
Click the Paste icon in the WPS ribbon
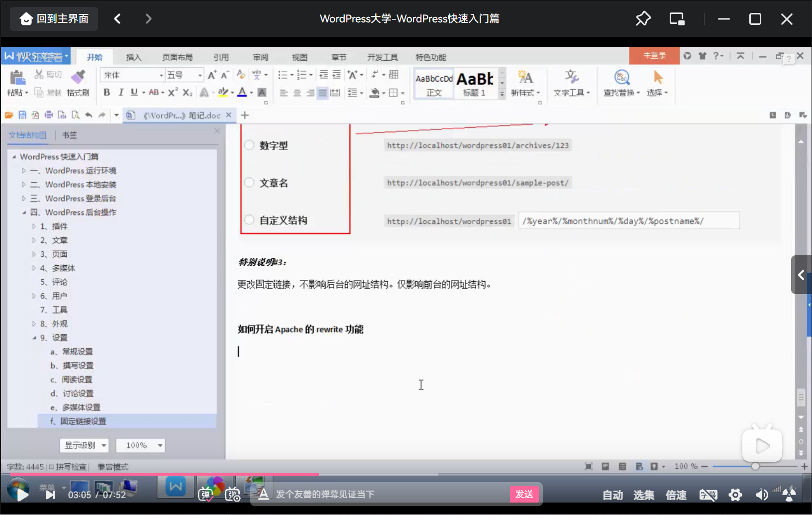pos(17,78)
